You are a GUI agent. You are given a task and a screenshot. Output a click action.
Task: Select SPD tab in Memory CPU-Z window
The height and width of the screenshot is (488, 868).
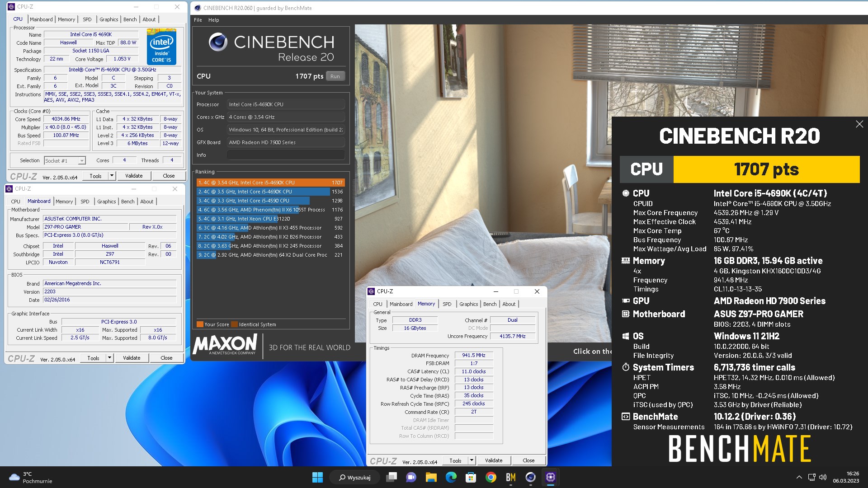(447, 304)
